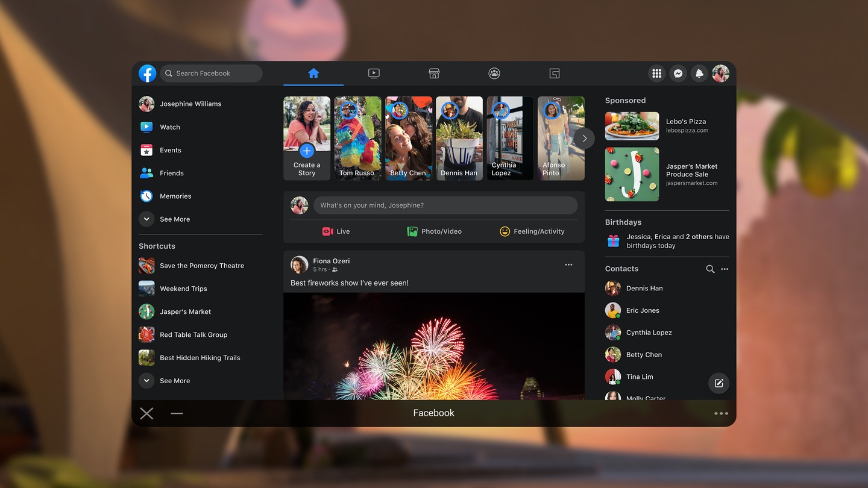
Task: Show more stories with the right arrow
Action: tap(583, 138)
